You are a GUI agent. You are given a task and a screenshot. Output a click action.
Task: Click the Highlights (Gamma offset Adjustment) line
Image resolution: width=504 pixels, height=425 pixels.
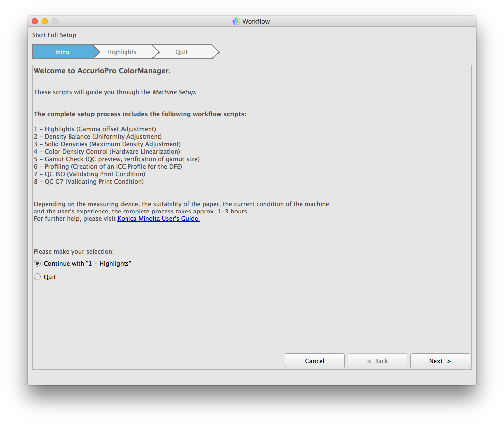[95, 129]
